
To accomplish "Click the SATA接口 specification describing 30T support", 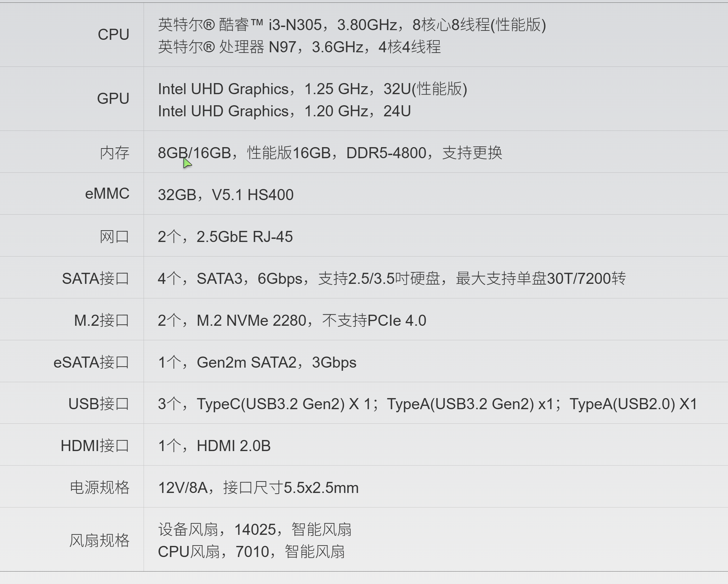I will coord(392,278).
